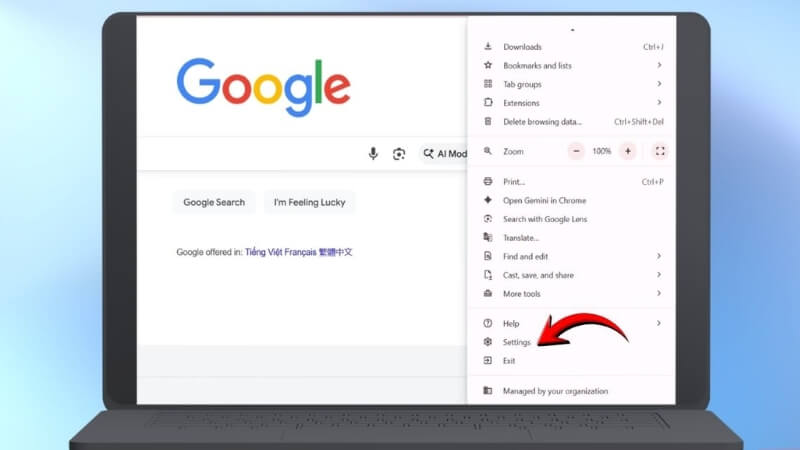This screenshot has width=800, height=450.
Task: Click the Google logo
Action: (x=263, y=87)
